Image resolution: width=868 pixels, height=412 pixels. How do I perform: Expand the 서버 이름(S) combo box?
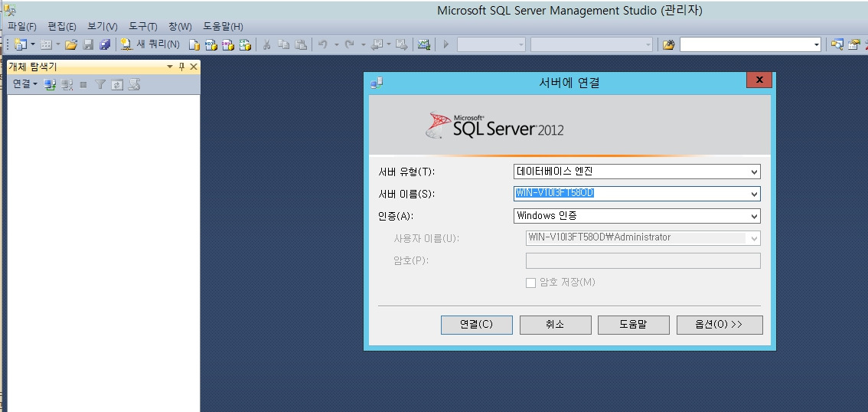(x=754, y=194)
